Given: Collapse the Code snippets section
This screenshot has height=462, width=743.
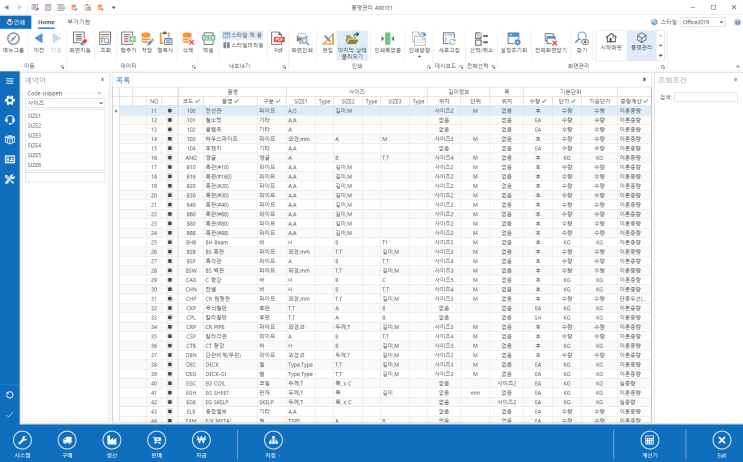Looking at the screenshot, I should point(99,93).
